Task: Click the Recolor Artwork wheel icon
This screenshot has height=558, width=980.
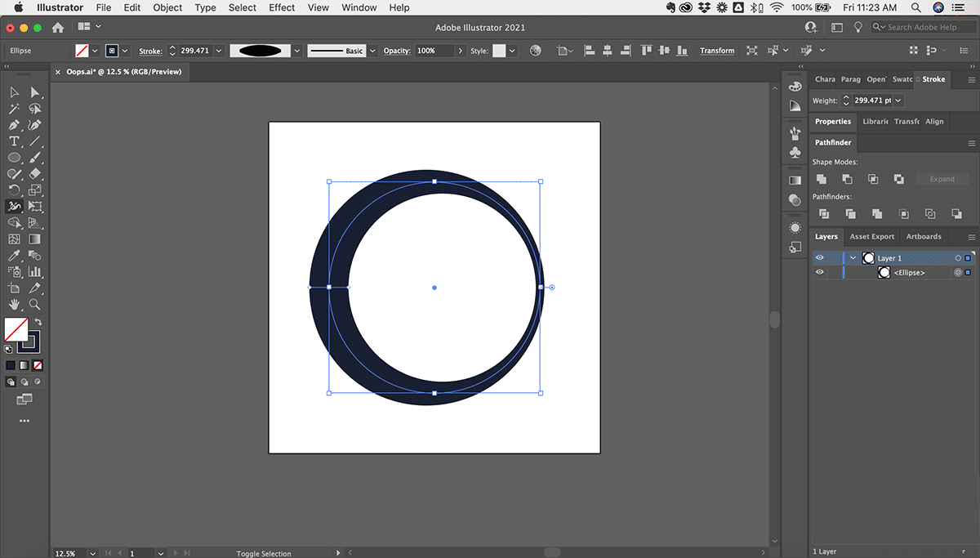Action: [x=536, y=51]
